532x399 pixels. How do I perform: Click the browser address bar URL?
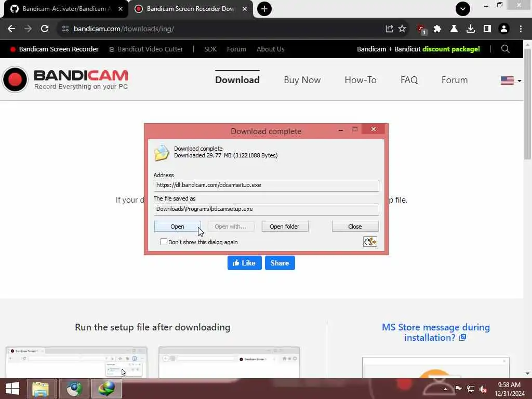(124, 29)
